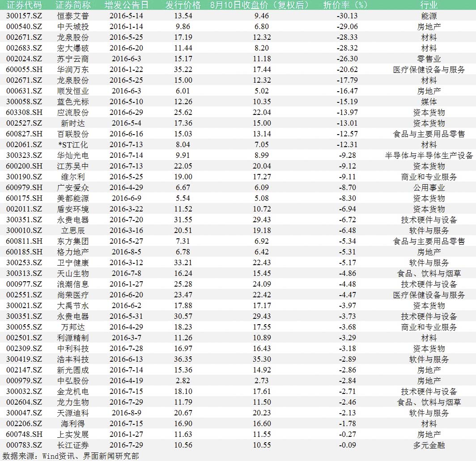Select the 天源迪科 name cell
The width and height of the screenshot is (476, 461).
[x=73, y=413]
